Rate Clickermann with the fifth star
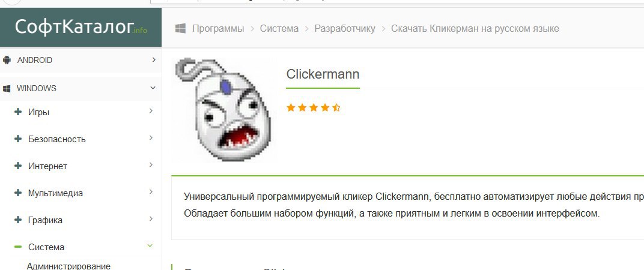This screenshot has height=270, width=644. click(336, 108)
